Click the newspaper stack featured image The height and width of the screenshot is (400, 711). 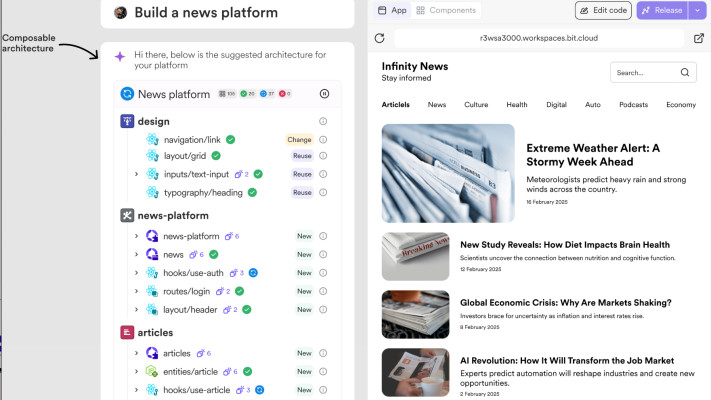(x=448, y=173)
